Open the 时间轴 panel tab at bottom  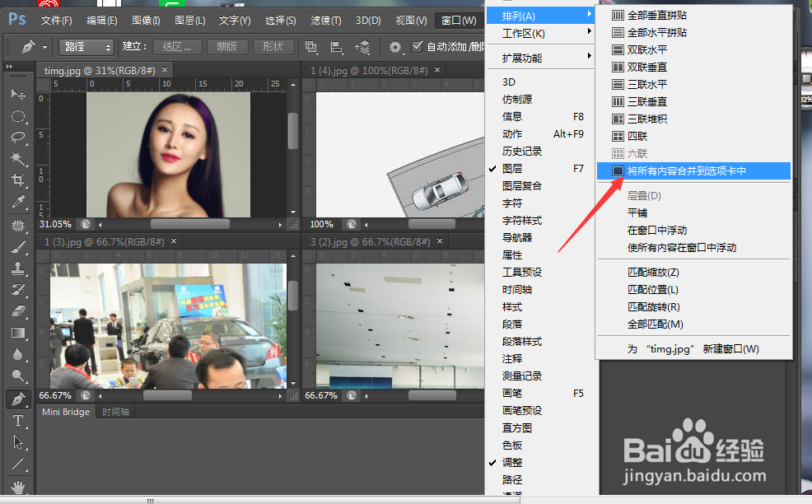[115, 412]
